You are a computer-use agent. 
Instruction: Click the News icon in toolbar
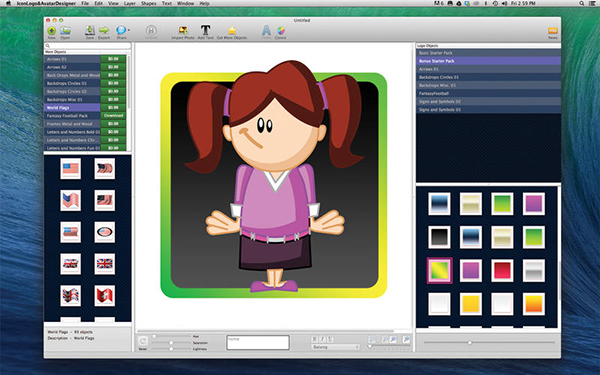pyautogui.click(x=553, y=31)
